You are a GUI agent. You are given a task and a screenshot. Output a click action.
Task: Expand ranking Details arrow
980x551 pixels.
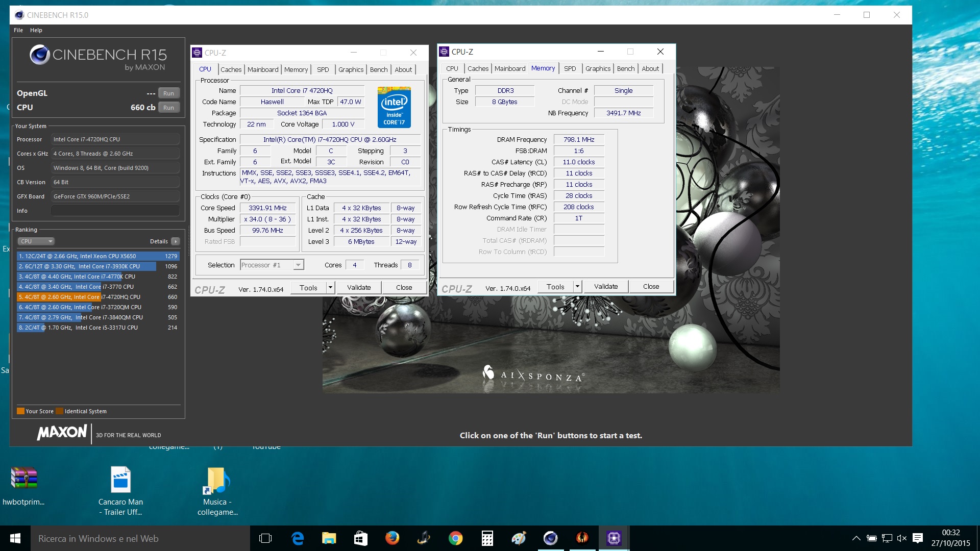click(175, 241)
